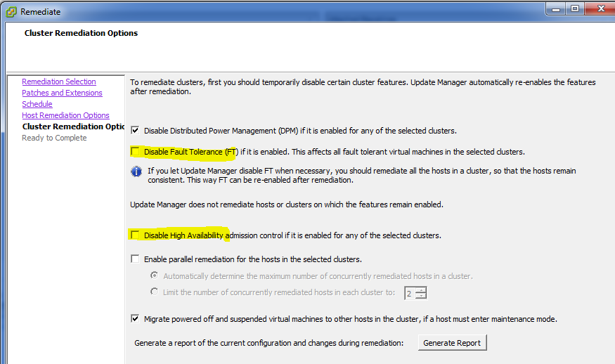Image resolution: width=615 pixels, height=364 pixels.
Task: Click 'Generate a report of the current configuration' label
Action: point(268,343)
